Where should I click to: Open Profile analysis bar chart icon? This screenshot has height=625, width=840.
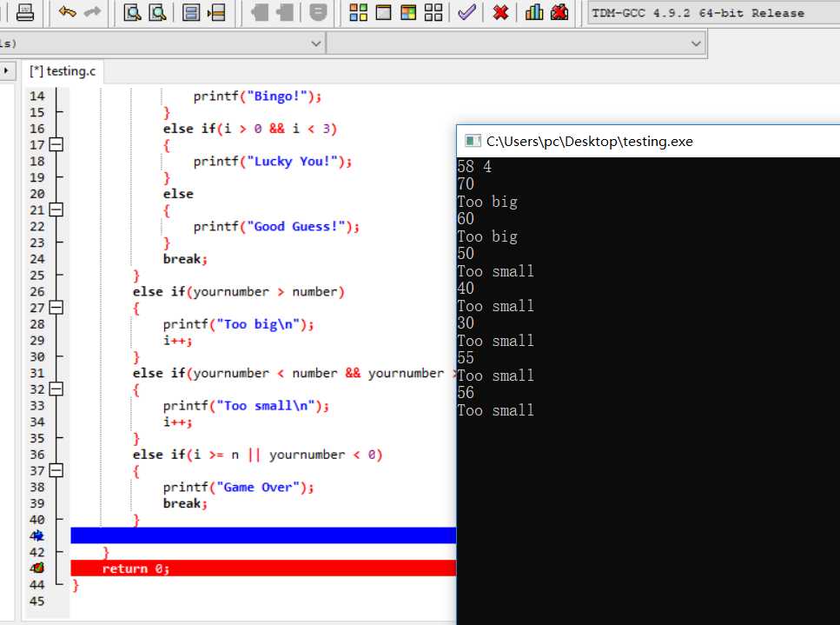tap(534, 12)
